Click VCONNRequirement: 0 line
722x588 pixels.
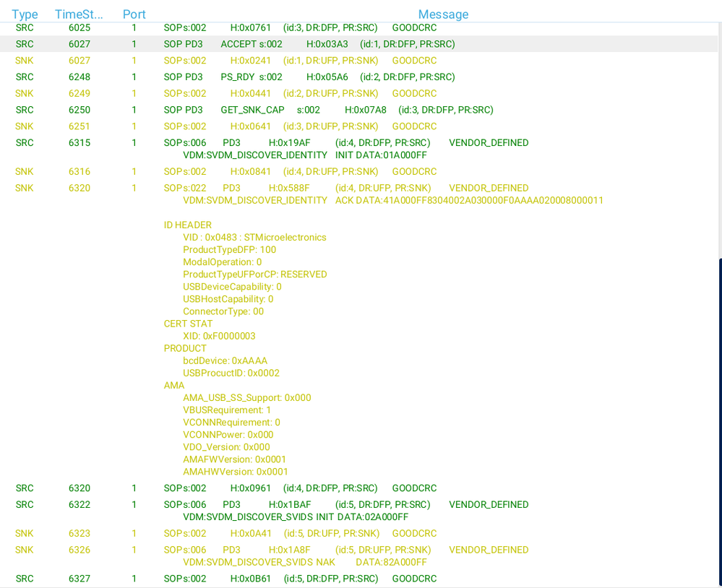pos(231,423)
